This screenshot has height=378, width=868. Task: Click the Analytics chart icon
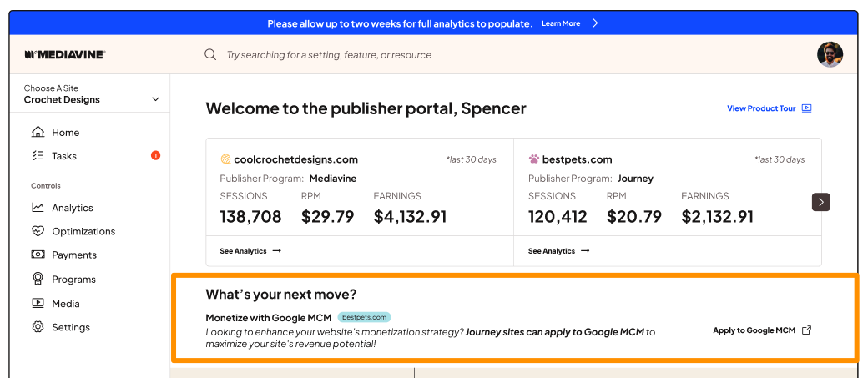pos(38,208)
